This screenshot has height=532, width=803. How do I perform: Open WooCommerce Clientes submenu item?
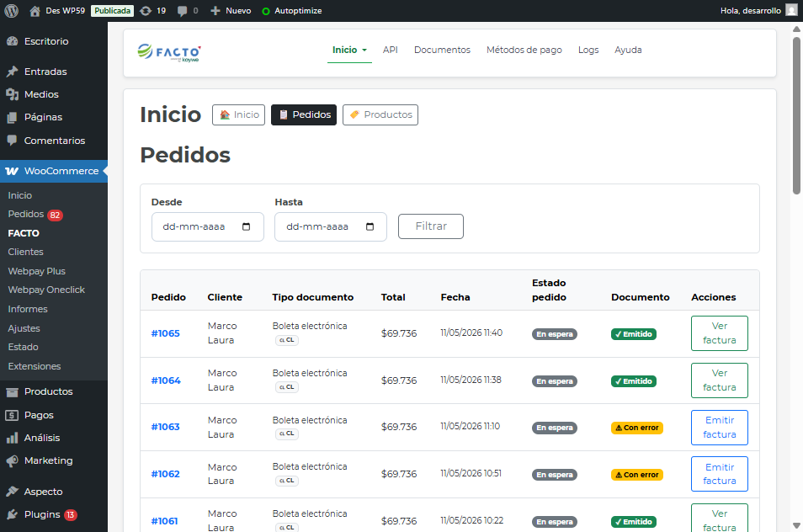tap(25, 252)
